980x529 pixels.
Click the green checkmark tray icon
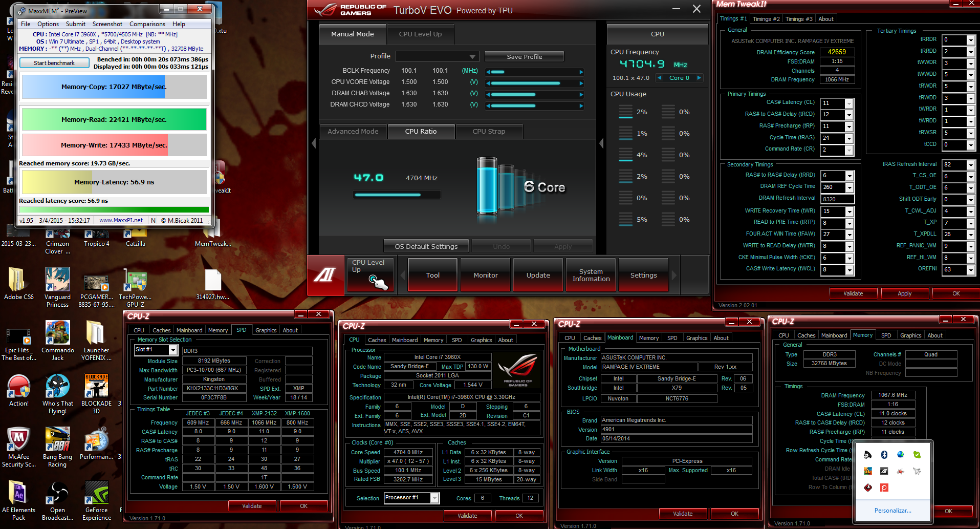coord(917,455)
